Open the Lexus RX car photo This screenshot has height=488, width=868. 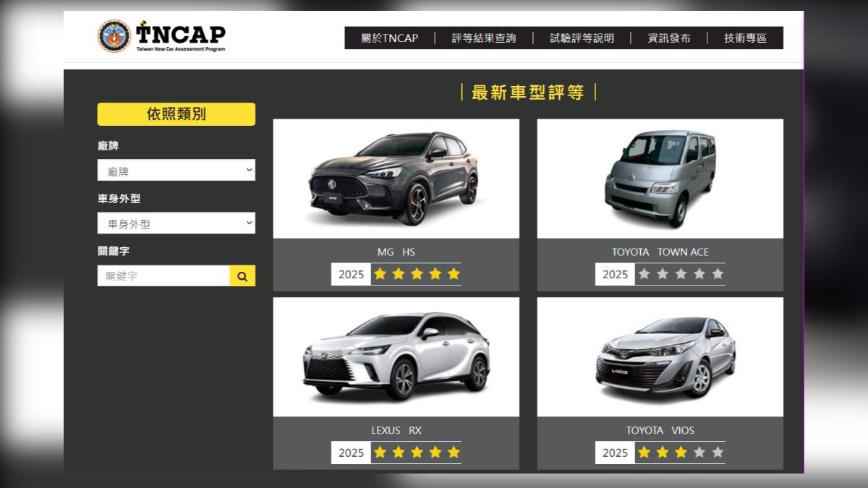(396, 357)
